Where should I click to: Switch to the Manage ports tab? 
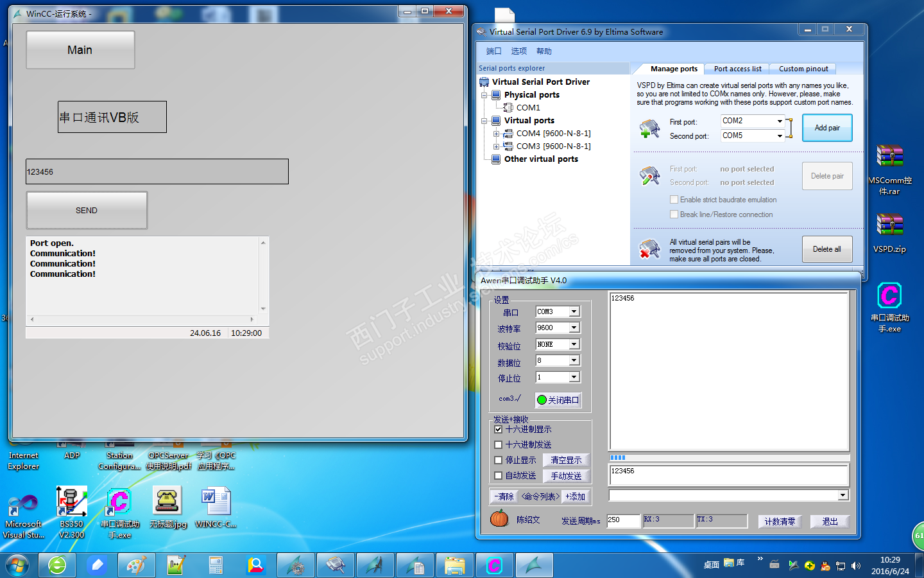[x=674, y=69]
